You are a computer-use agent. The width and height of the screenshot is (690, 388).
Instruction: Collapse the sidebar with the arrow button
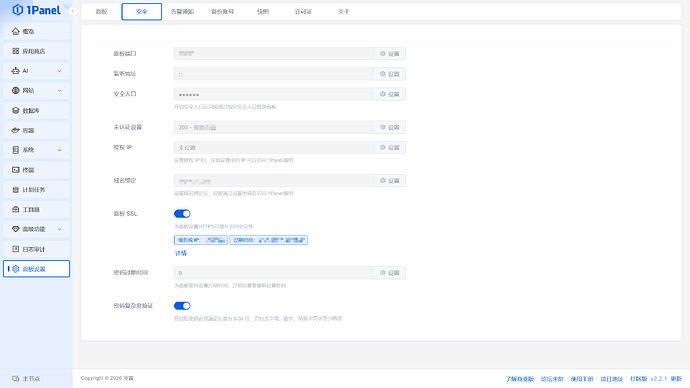73,11
